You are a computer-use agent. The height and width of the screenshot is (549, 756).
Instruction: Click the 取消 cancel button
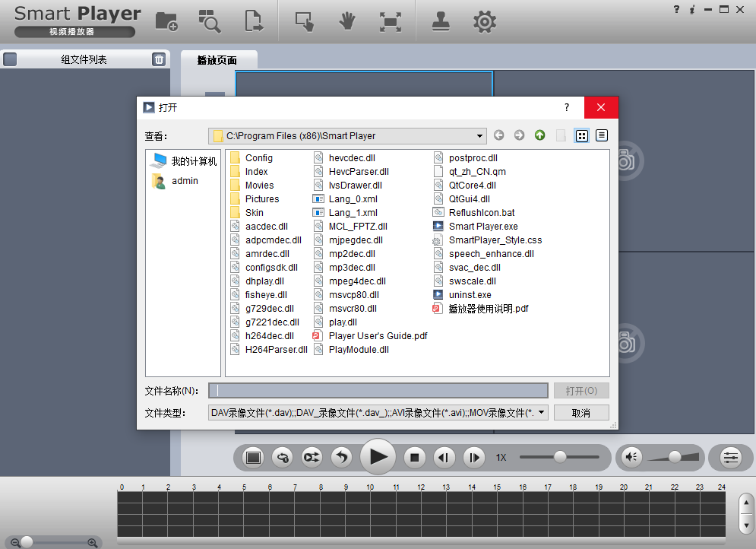click(x=581, y=412)
